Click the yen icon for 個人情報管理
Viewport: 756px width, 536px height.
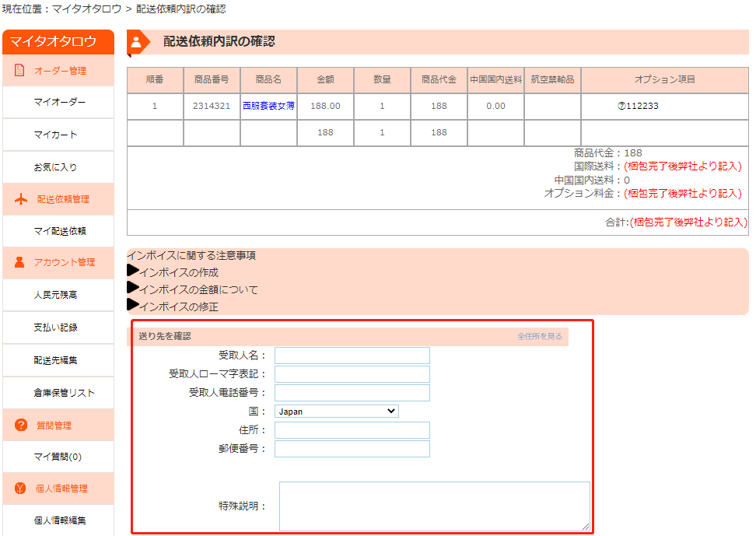pos(20,489)
